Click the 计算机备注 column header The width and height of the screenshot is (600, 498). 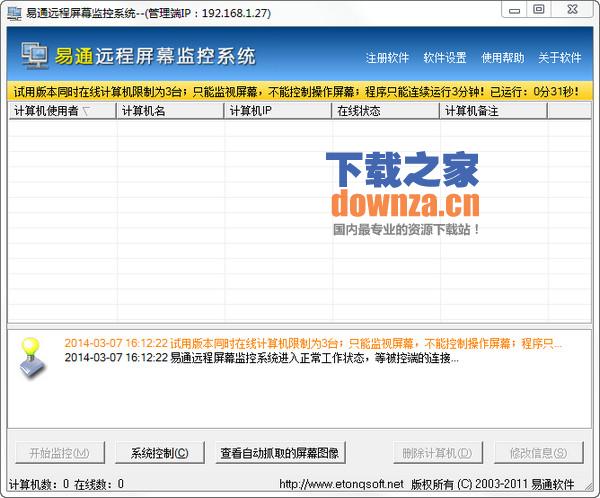pos(494,111)
